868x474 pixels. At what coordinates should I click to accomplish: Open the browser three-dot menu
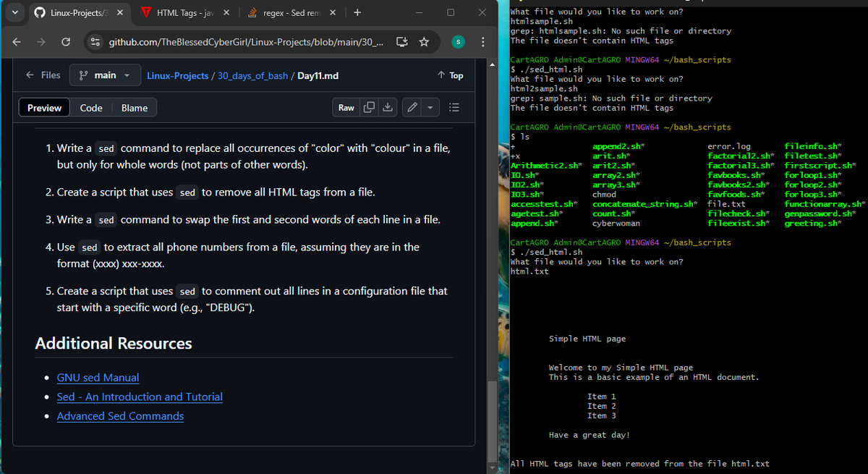(482, 42)
